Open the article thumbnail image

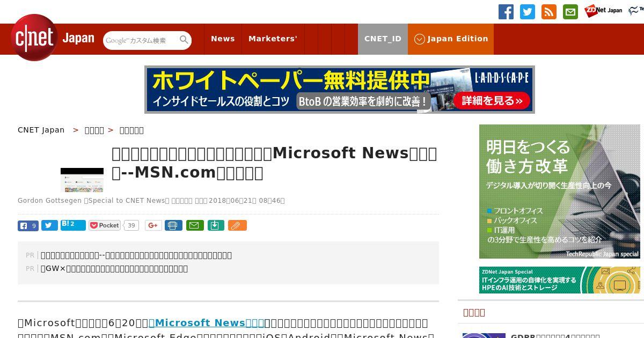pyautogui.click(x=82, y=180)
